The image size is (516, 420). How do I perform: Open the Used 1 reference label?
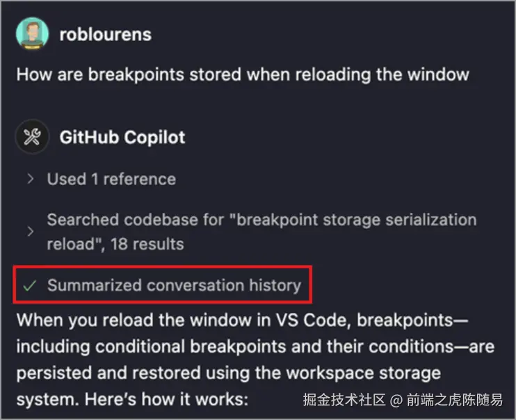(x=111, y=179)
